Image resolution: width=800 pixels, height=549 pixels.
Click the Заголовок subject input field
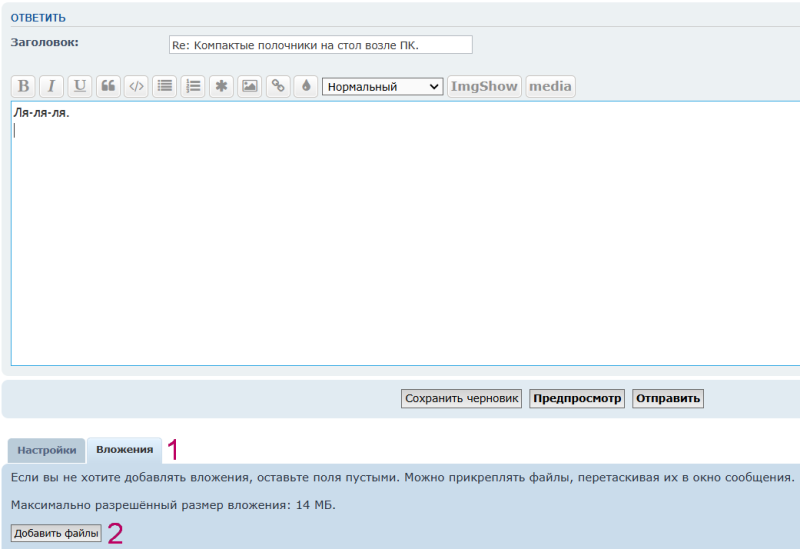320,45
